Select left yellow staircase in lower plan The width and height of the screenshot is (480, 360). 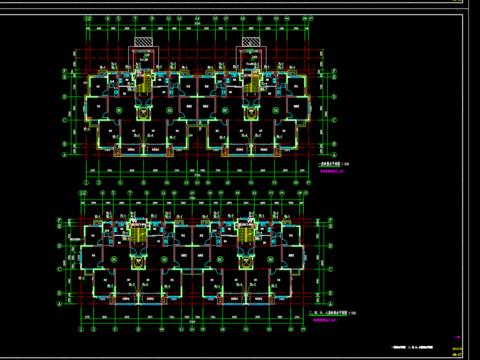(x=137, y=234)
